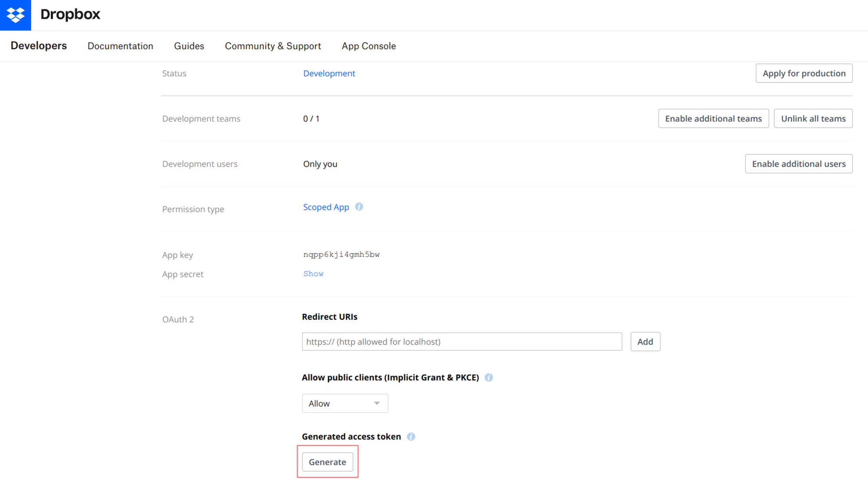Click the 'App secret' label
Viewport: 868px width, 480px height.
coord(183,274)
